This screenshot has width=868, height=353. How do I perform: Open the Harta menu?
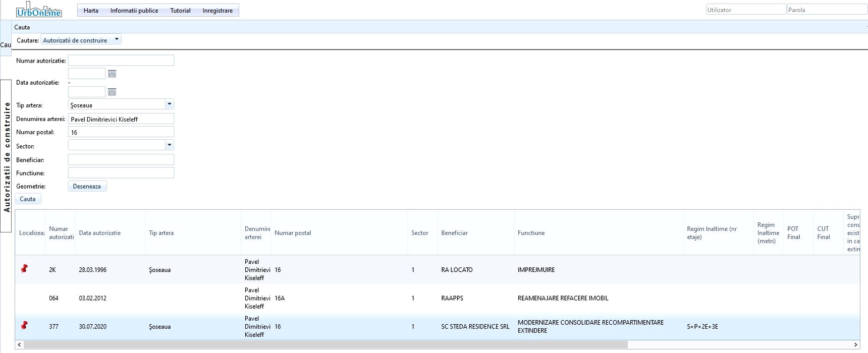coord(91,11)
